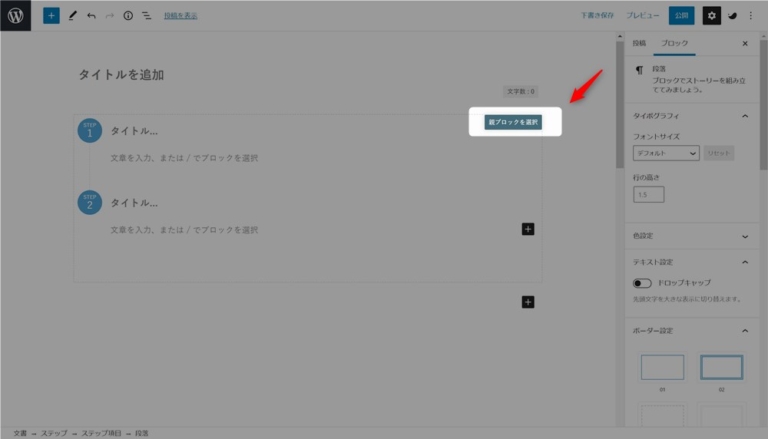The height and width of the screenshot is (439, 768).
Task: Open the フォントサイズ dropdown
Action: [666, 153]
